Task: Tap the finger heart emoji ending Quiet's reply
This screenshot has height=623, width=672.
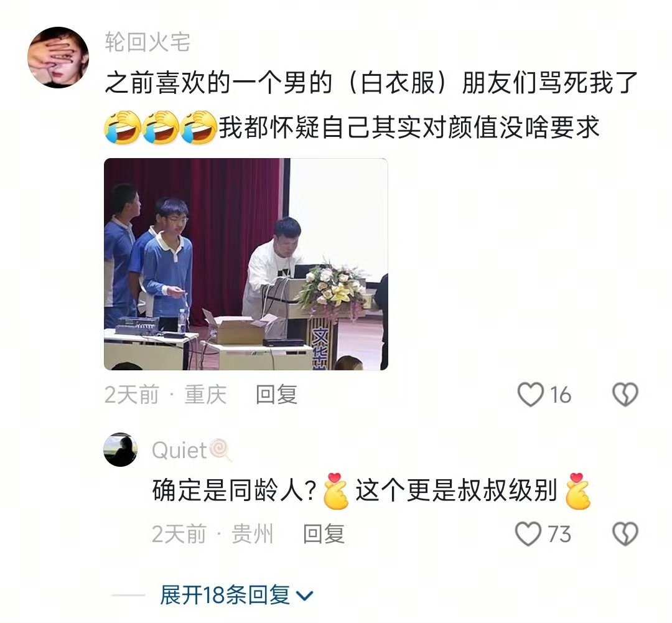Action: click(x=577, y=491)
